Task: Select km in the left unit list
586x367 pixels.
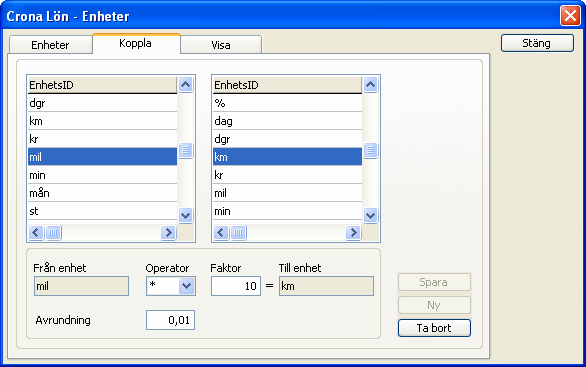Action: coord(102,121)
